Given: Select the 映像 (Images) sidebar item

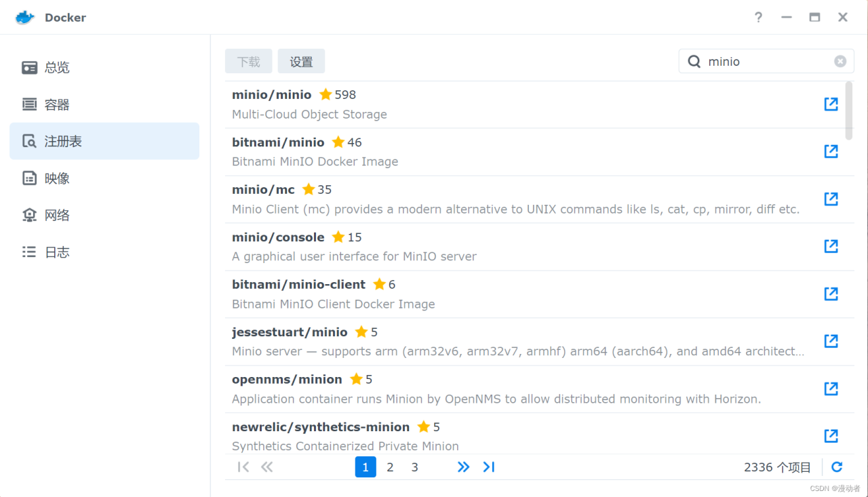Looking at the screenshot, I should point(57,178).
